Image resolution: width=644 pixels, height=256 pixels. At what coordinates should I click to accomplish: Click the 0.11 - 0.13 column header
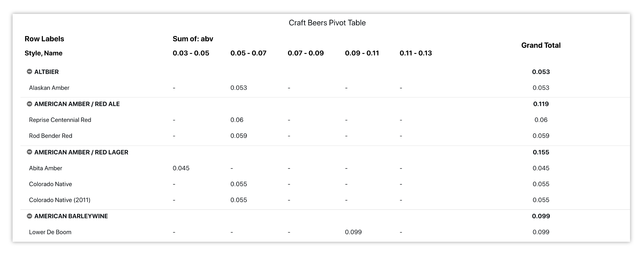pyautogui.click(x=416, y=53)
